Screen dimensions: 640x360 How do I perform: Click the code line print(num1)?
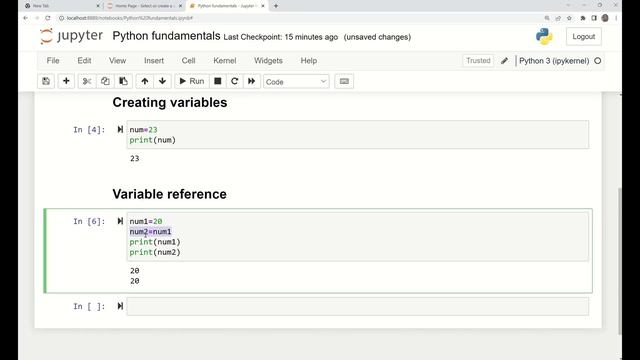pyautogui.click(x=155, y=242)
